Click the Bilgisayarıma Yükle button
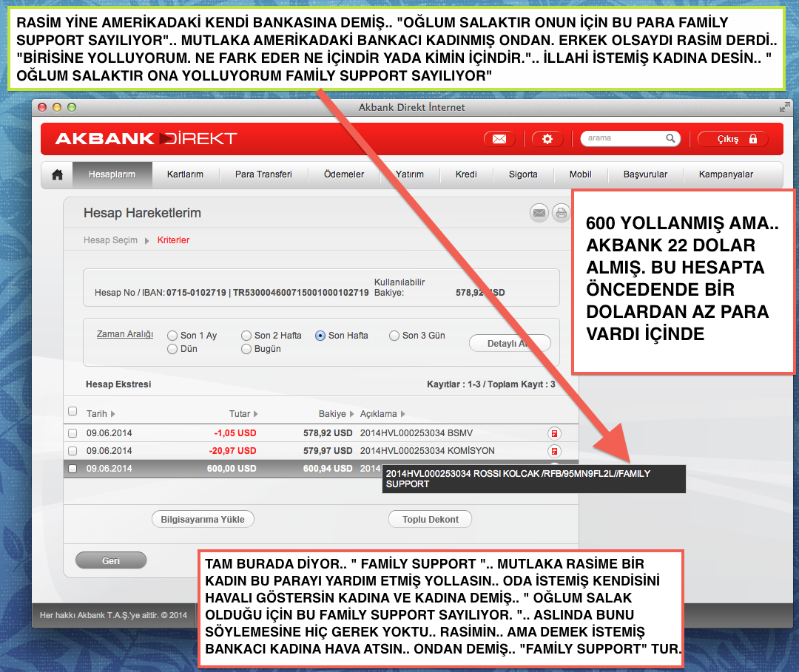 point(203,519)
